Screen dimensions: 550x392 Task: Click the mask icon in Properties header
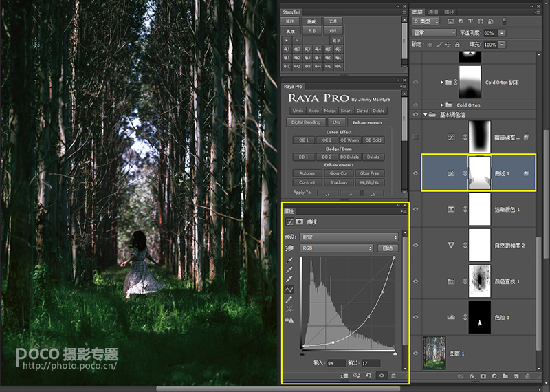pyautogui.click(x=300, y=222)
